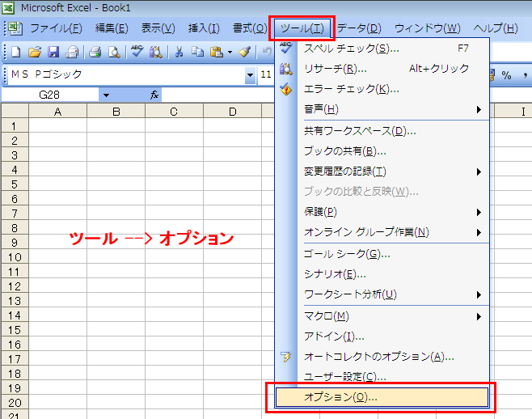The height and width of the screenshot is (419, 532).
Task: Click the Excel workbook icon left of ファイル
Action: point(15,28)
